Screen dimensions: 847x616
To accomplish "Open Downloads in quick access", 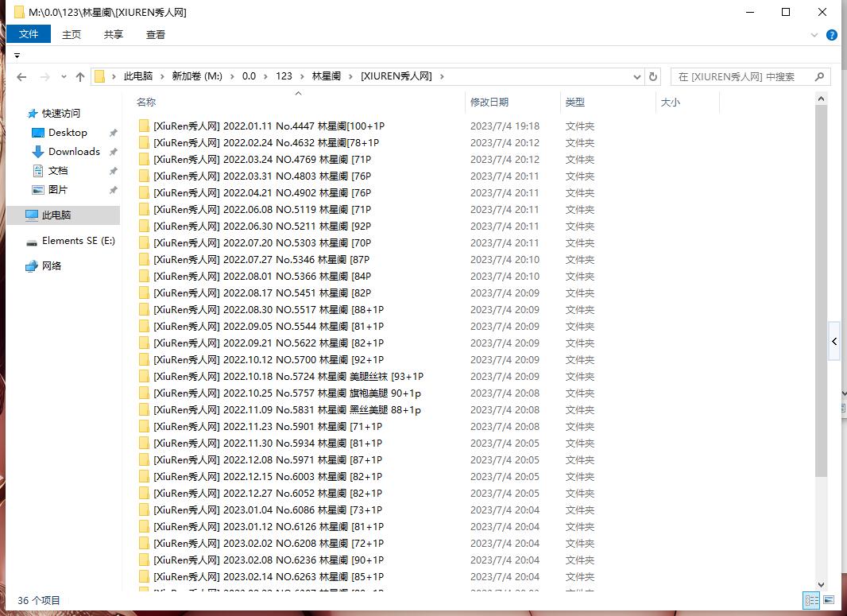I will (74, 152).
